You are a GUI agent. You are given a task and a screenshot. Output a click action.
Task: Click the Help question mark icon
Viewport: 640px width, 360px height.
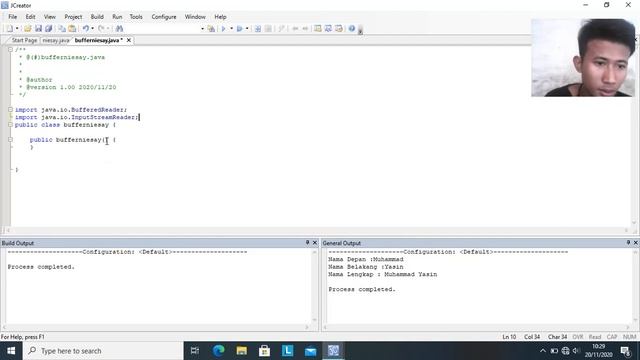point(352,29)
